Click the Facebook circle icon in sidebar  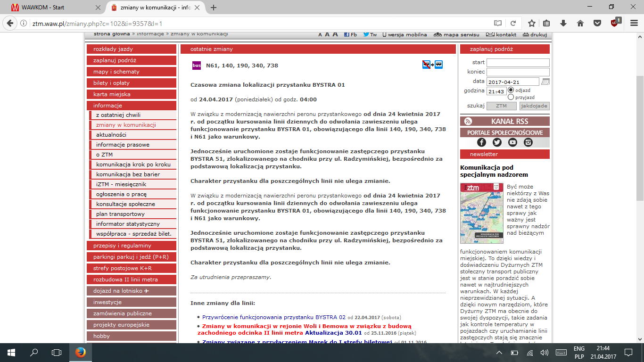[481, 142]
